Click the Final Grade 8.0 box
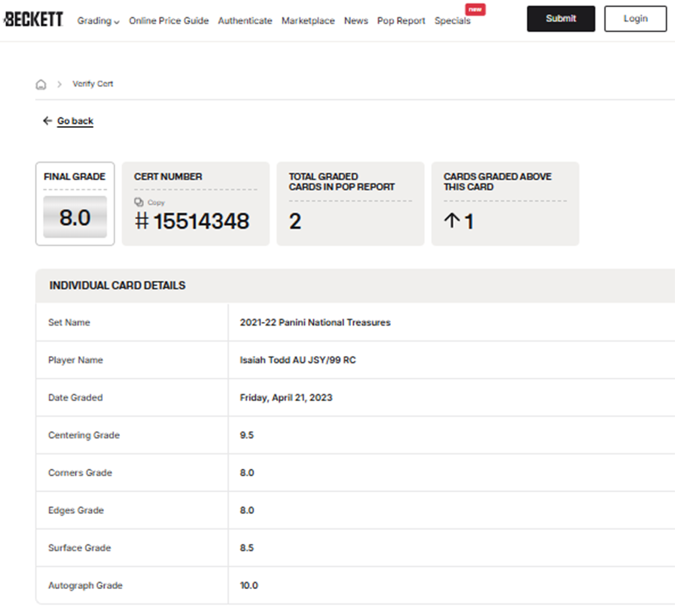This screenshot has width=675, height=616. point(74,217)
